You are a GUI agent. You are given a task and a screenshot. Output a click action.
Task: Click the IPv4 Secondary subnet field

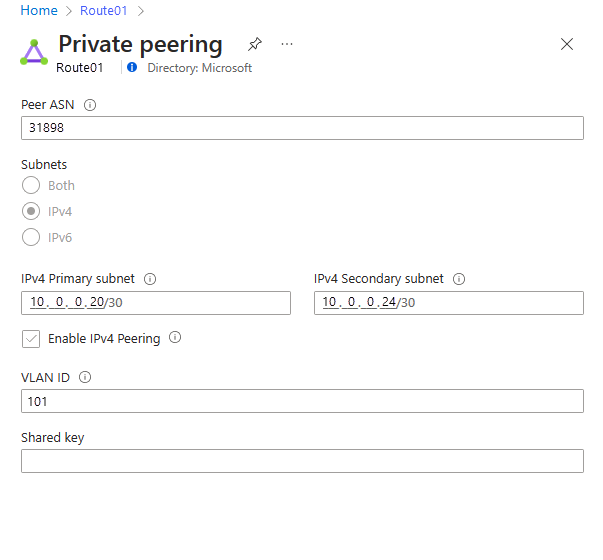click(x=448, y=303)
